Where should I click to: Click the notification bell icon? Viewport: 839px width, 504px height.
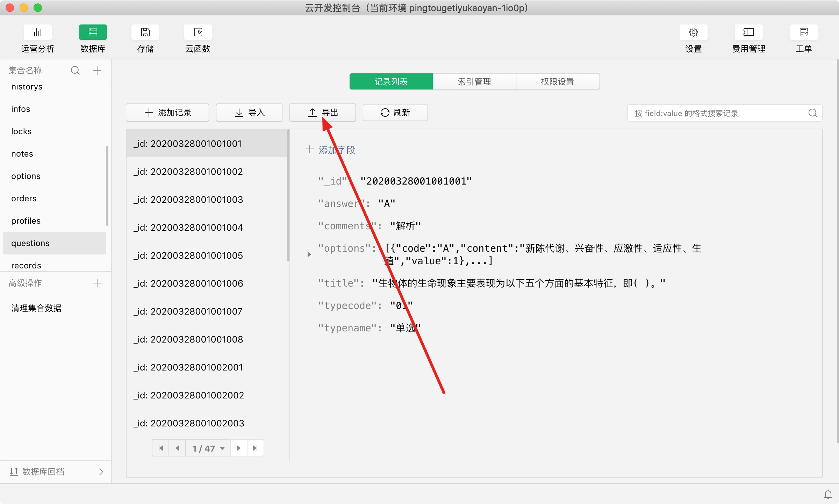[828, 494]
